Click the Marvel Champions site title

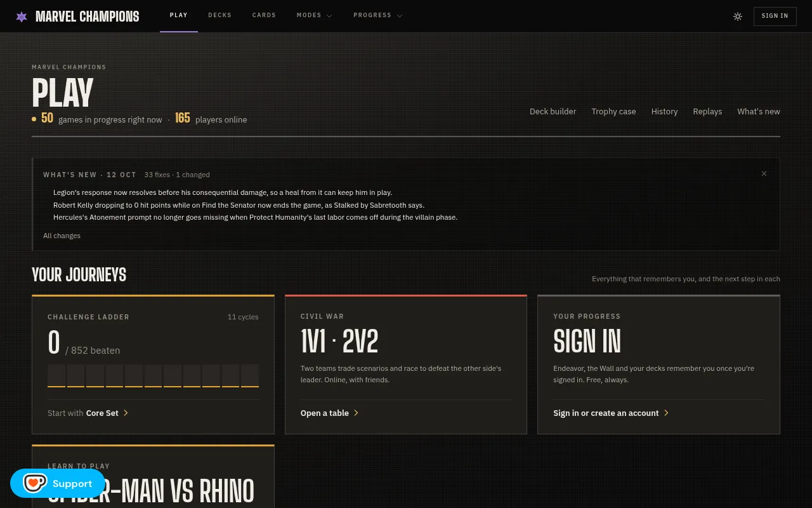(x=87, y=17)
